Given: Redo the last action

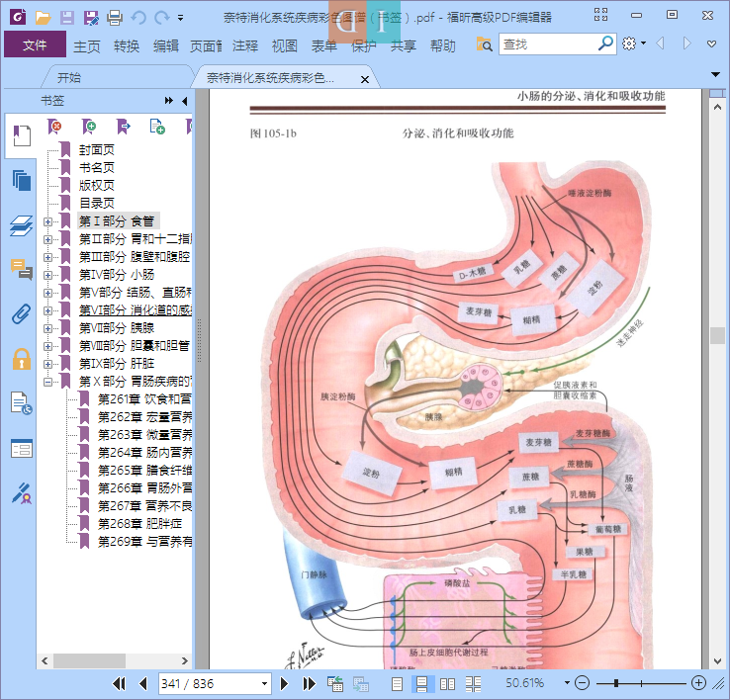Looking at the screenshot, I should [161, 18].
